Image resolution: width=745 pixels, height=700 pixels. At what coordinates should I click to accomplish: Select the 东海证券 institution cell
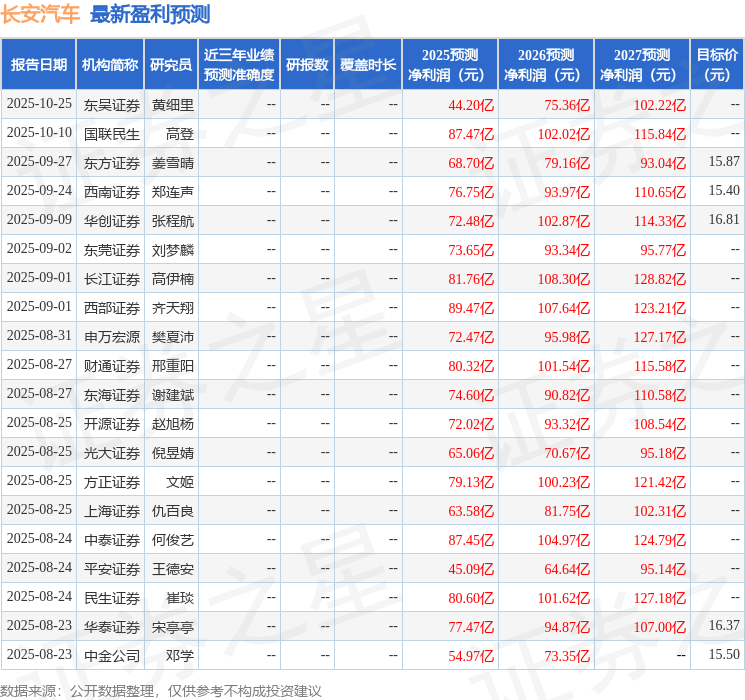click(x=112, y=395)
